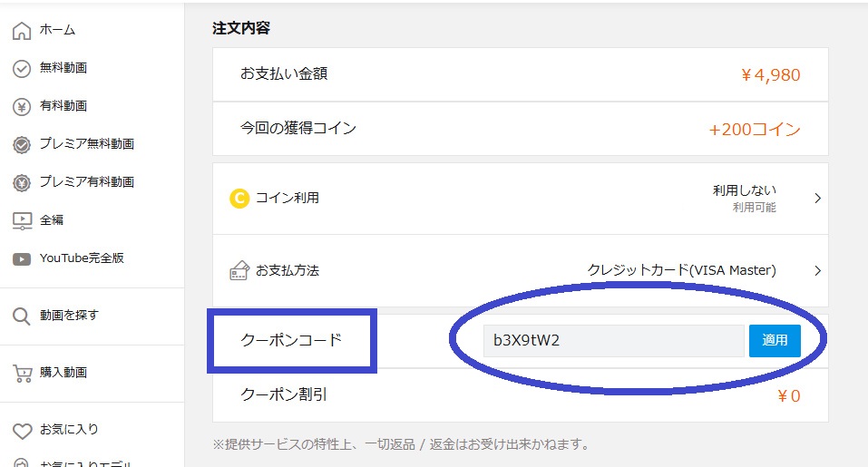Open プレミア無料動画 via its badge icon
Screen dimensions: 868x467
click(x=22, y=145)
